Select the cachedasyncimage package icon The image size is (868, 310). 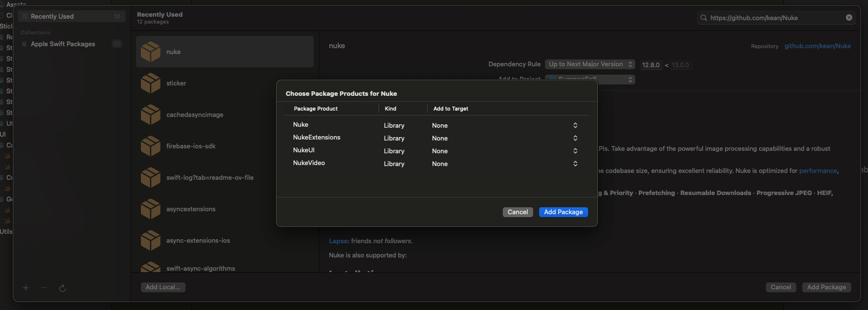150,114
